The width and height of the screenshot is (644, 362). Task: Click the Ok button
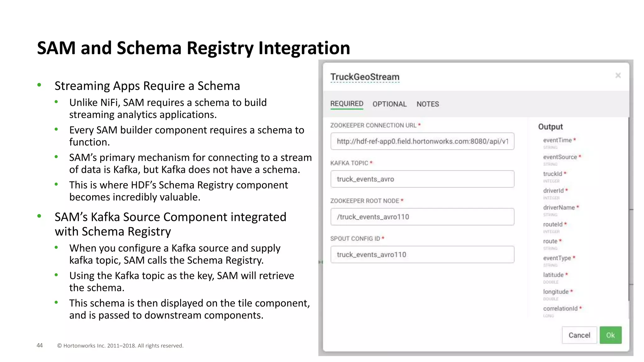(610, 335)
